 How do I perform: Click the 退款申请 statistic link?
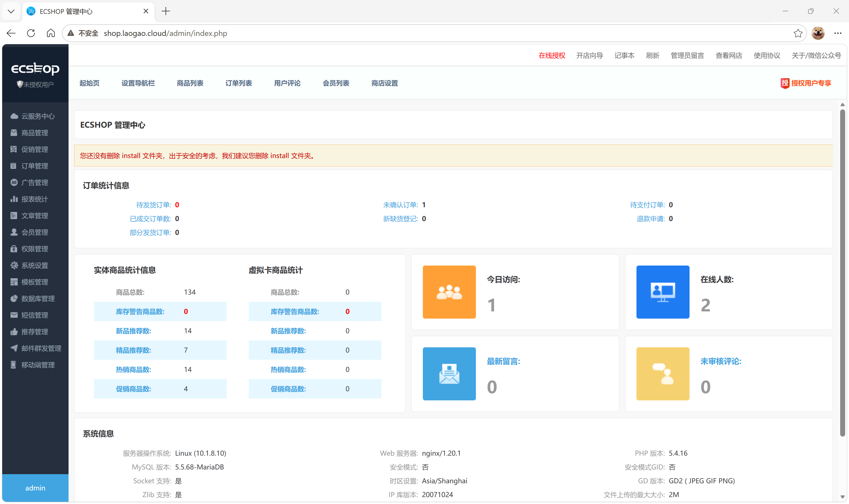tap(651, 219)
